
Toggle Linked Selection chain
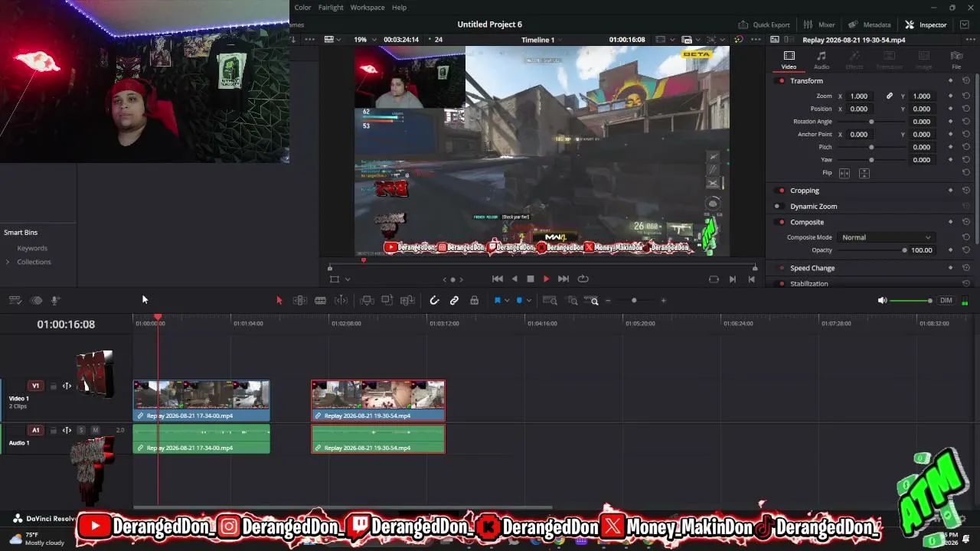pyautogui.click(x=454, y=301)
